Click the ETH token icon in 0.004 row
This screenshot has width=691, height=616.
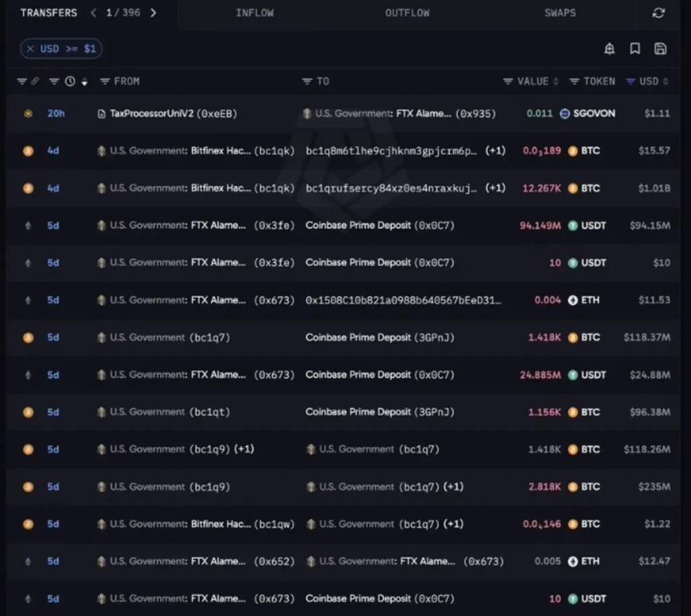pyautogui.click(x=573, y=300)
